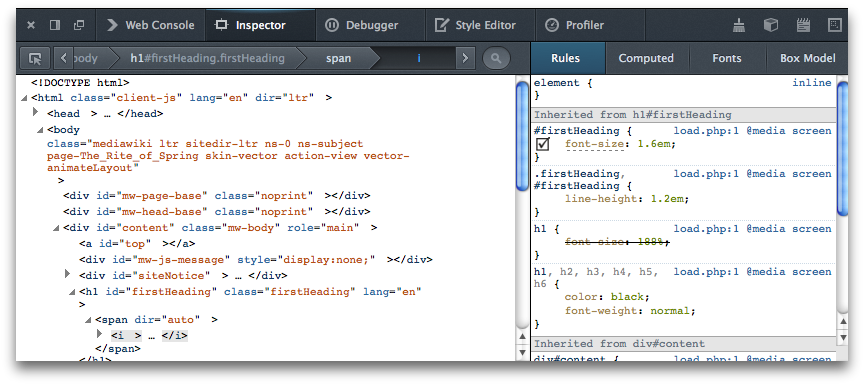864x385 pixels.
Task: Expand the siteNotice div node
Action: (x=68, y=274)
